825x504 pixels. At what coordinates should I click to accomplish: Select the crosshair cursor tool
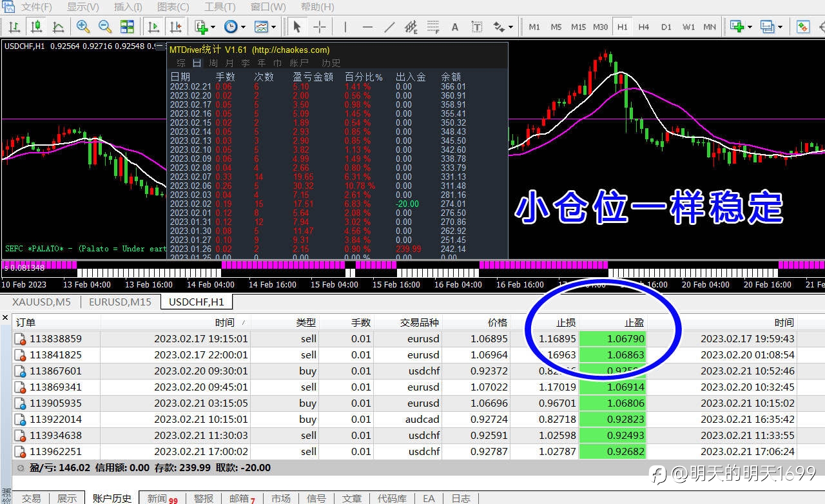point(319,26)
